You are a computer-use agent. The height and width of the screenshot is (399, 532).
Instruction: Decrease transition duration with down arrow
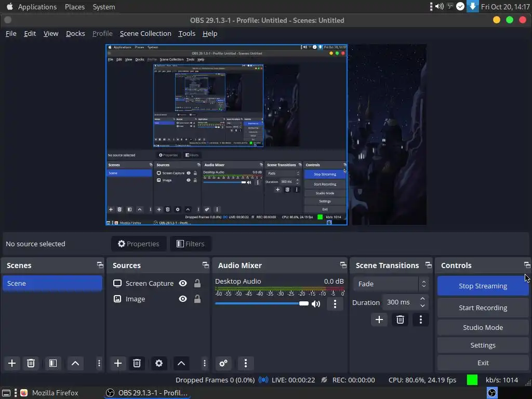(422, 305)
